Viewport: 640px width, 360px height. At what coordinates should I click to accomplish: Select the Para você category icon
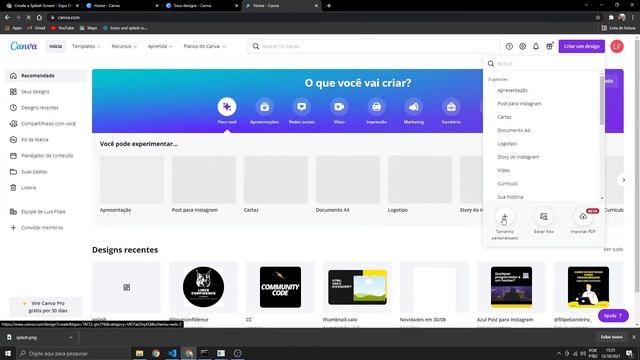(x=227, y=107)
